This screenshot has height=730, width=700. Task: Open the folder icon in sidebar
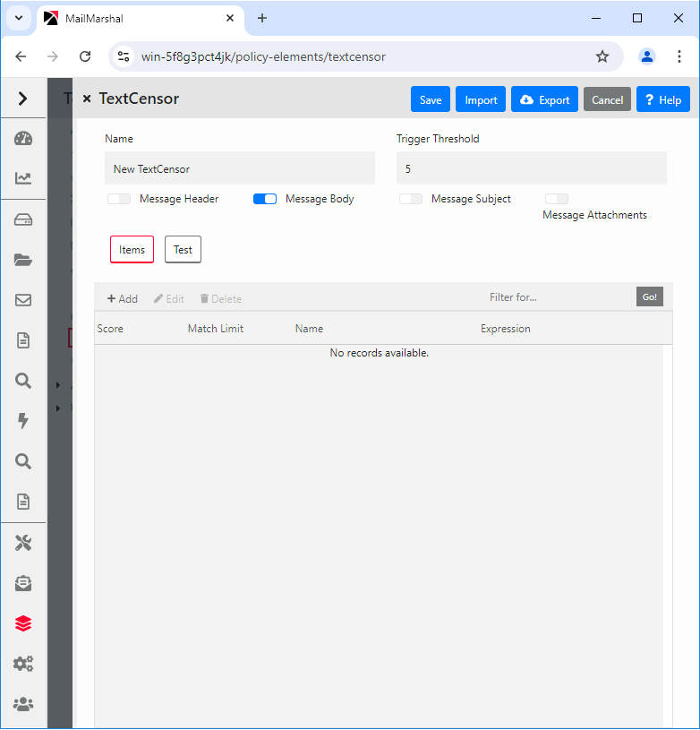(x=23, y=260)
